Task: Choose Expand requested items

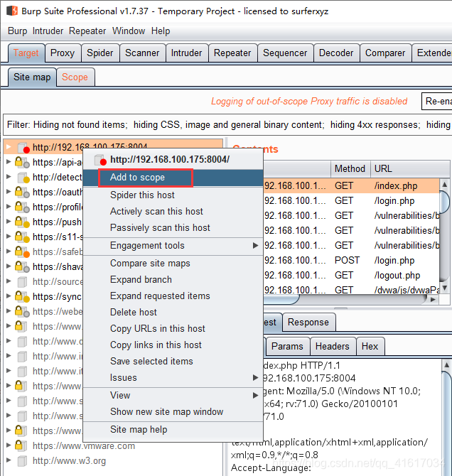Action: 173,296
